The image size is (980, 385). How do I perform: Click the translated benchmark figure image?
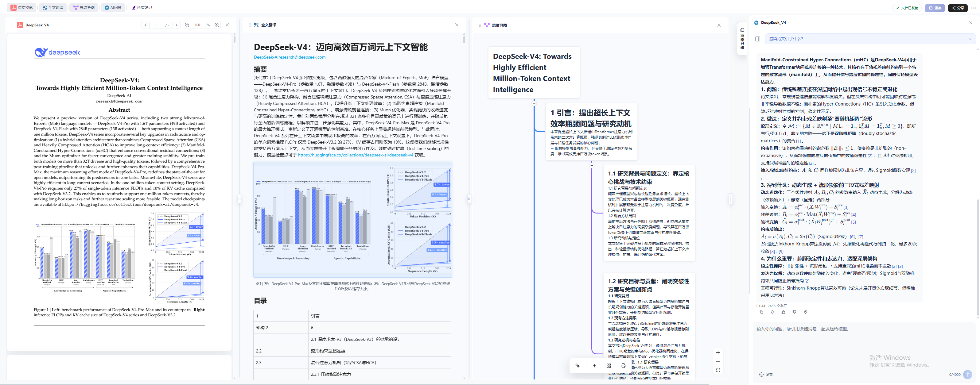click(x=353, y=220)
